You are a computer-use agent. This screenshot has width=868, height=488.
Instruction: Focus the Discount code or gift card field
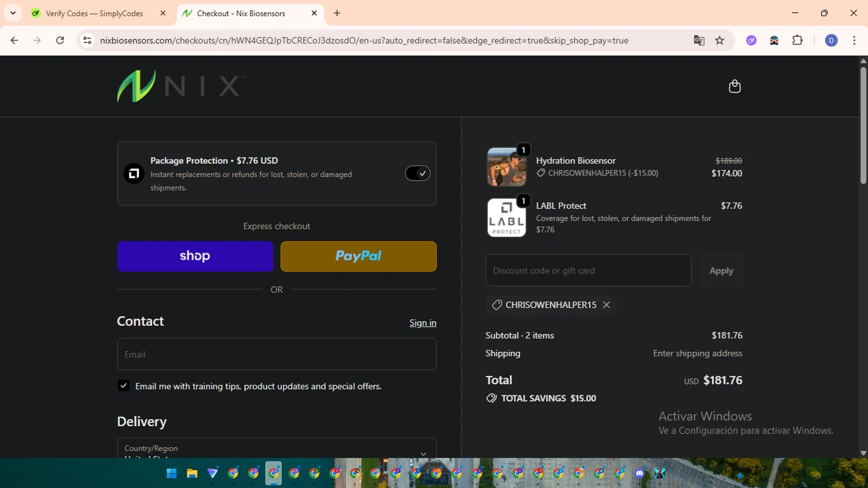coord(589,270)
